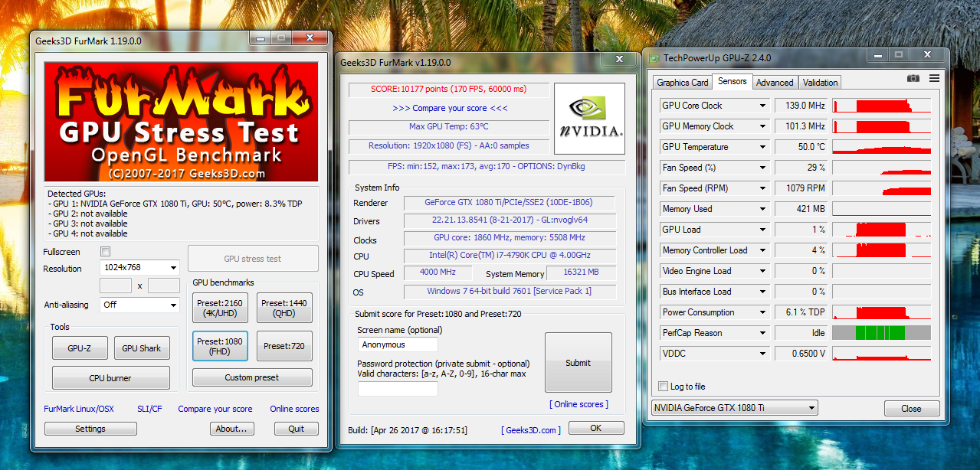
Task: Open the Advanced tab in GPU-Z
Action: [x=775, y=83]
